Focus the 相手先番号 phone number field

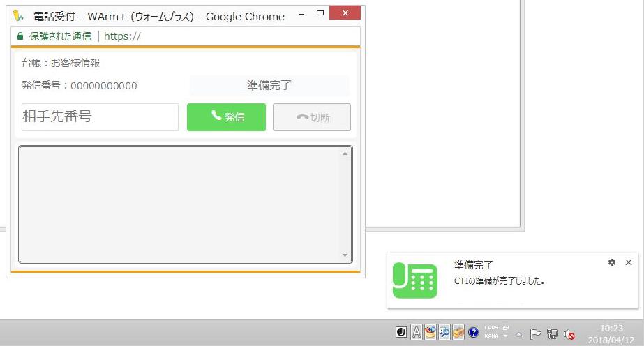click(100, 117)
